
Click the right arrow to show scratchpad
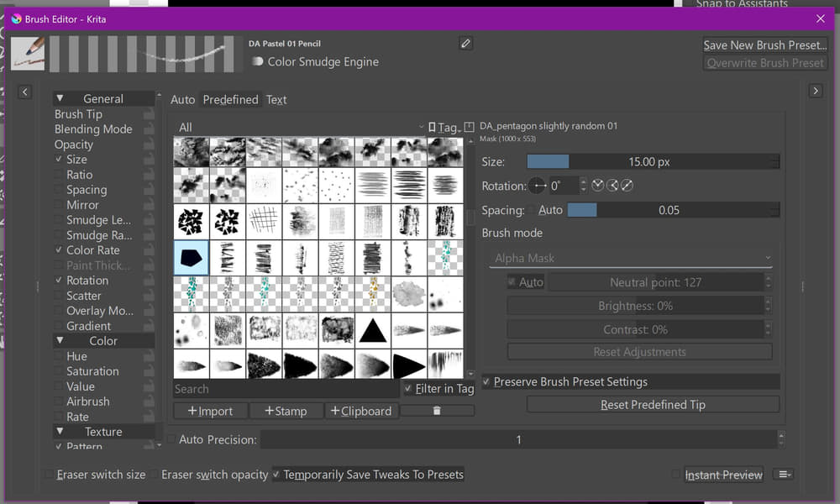[x=815, y=92]
